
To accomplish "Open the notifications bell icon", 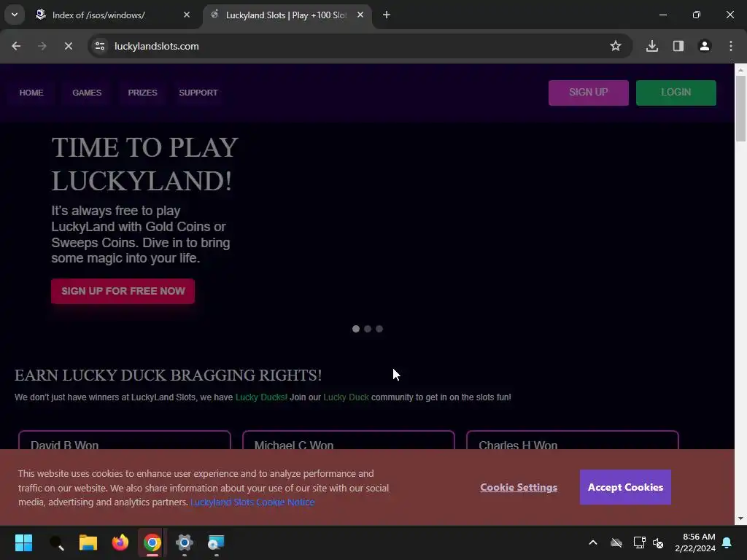I will pos(727,542).
